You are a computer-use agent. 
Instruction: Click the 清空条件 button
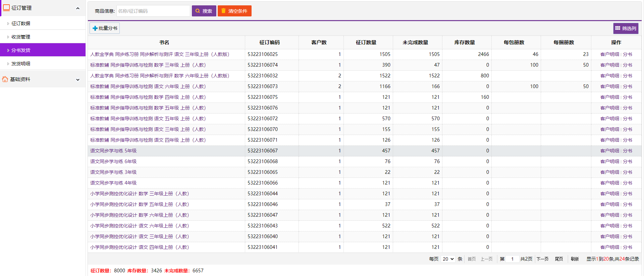coord(234,11)
